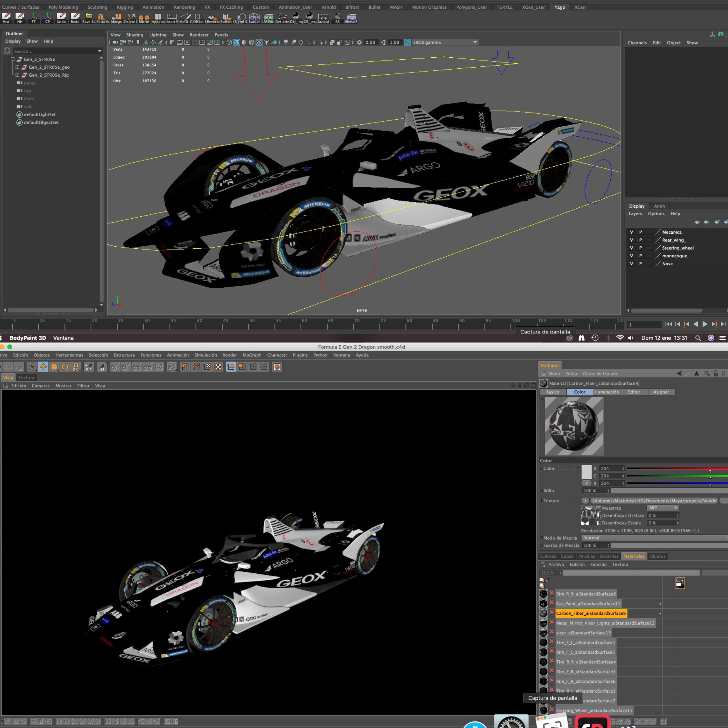
Task: Click the Lattice shelf icon
Action: pos(254,18)
